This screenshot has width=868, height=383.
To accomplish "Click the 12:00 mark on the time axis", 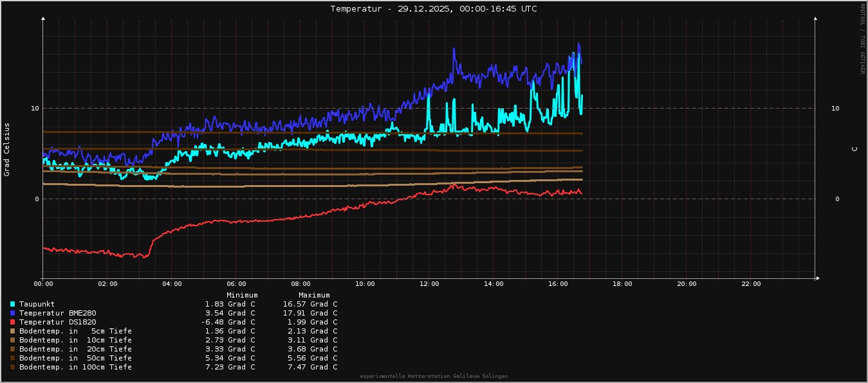I will (429, 284).
